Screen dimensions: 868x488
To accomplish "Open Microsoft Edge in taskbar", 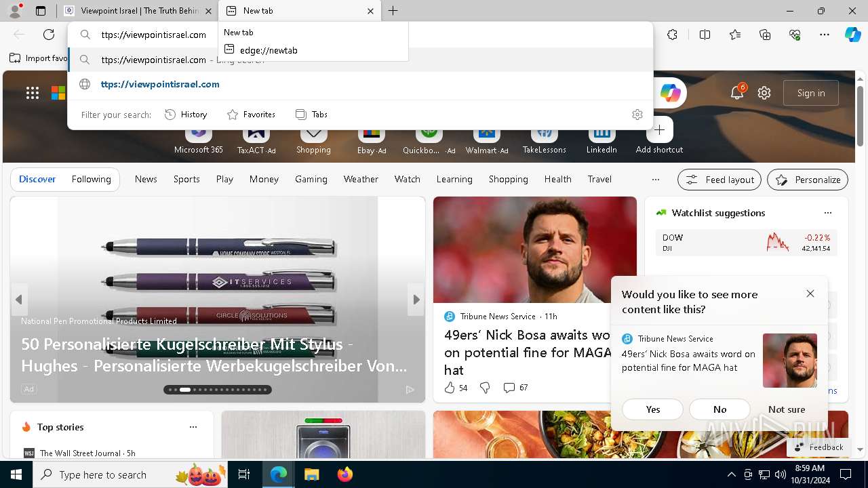I will tap(279, 474).
